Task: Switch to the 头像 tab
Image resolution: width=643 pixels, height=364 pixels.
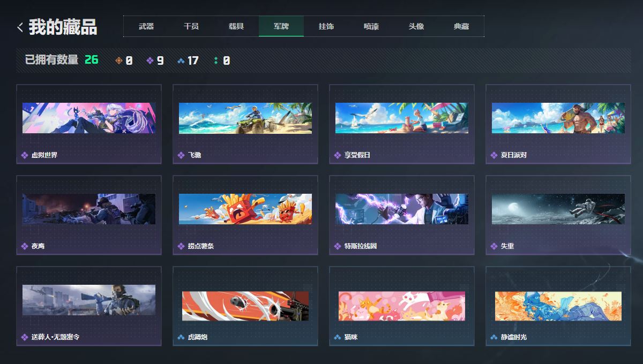Action: pos(416,26)
